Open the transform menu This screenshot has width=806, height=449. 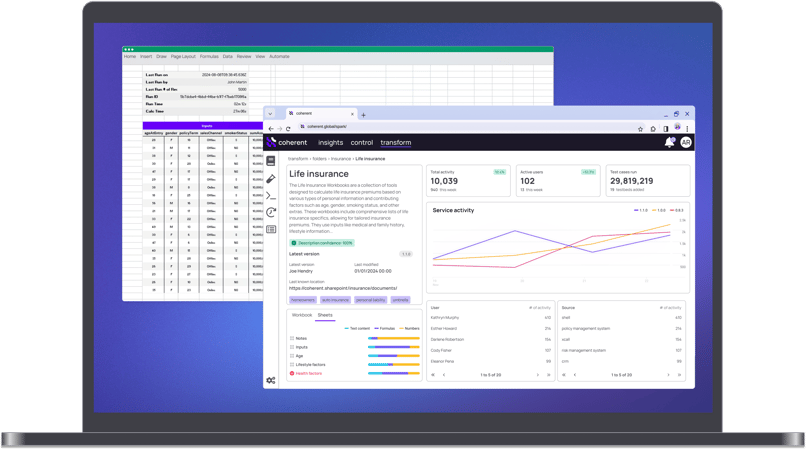pyautogui.click(x=396, y=142)
